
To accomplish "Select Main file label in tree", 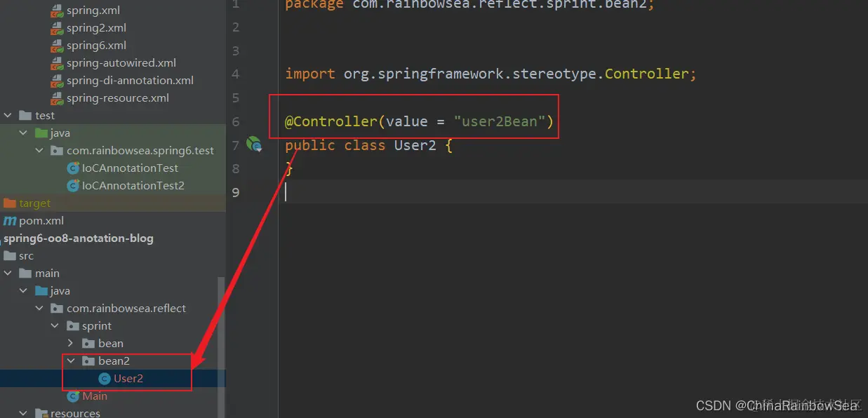I will [95, 396].
